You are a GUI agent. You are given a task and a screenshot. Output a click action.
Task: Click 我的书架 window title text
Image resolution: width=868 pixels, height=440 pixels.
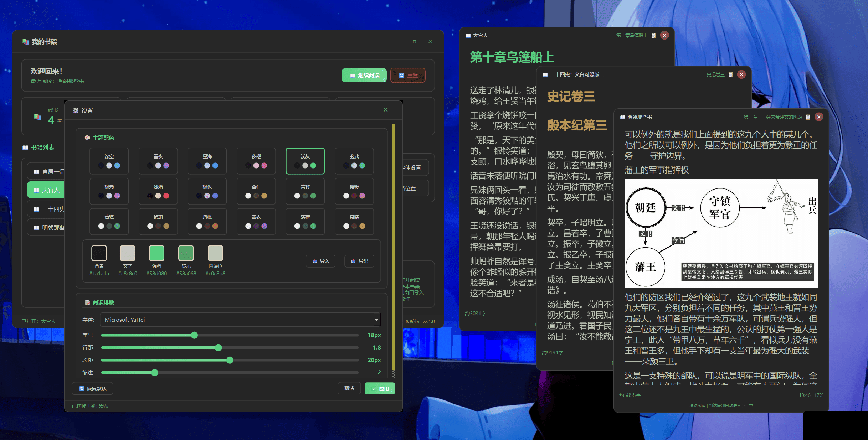tap(44, 42)
